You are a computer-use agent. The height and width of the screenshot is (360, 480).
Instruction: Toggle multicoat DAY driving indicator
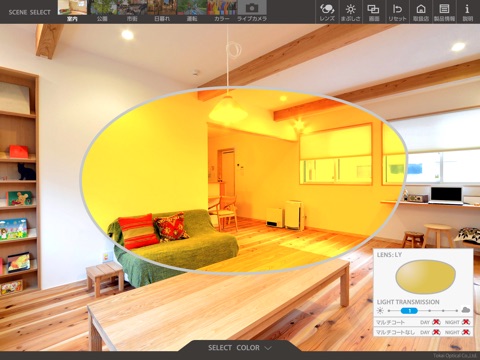click(436, 322)
